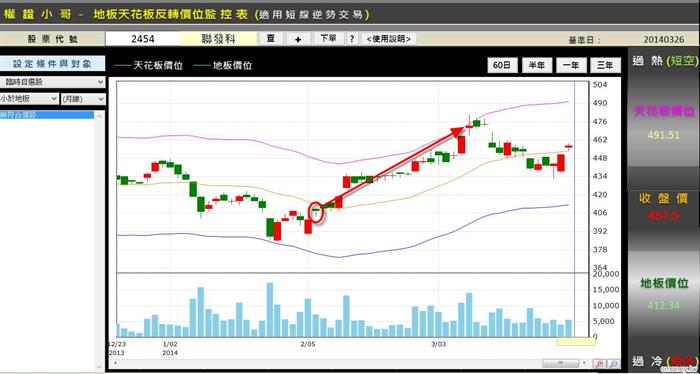This screenshot has height=374, width=700.
Task: Click the 收盤價 label in side panel
Action: pyautogui.click(x=663, y=199)
